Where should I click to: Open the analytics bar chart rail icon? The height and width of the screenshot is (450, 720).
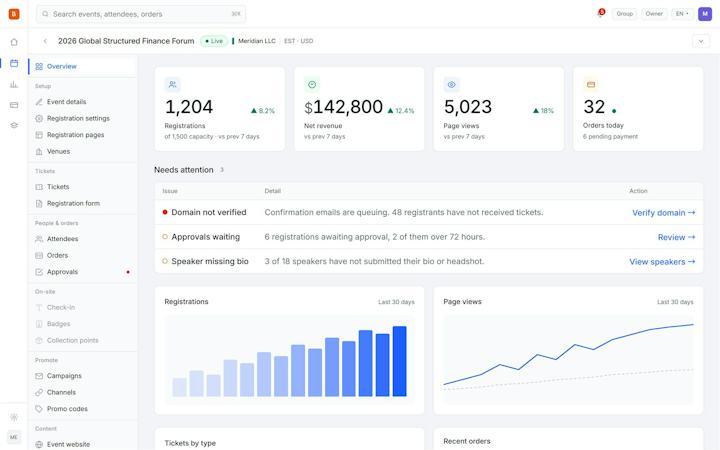coord(14,84)
